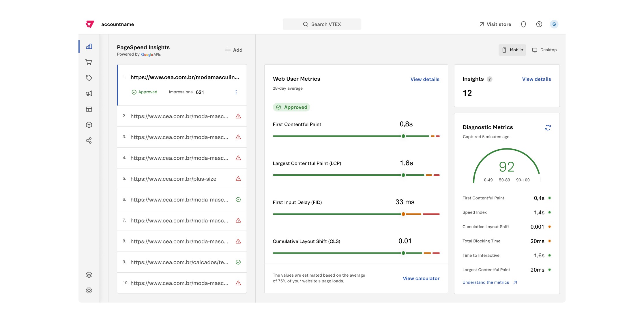
Task: Select the cube box sidebar icon
Action: (x=89, y=125)
